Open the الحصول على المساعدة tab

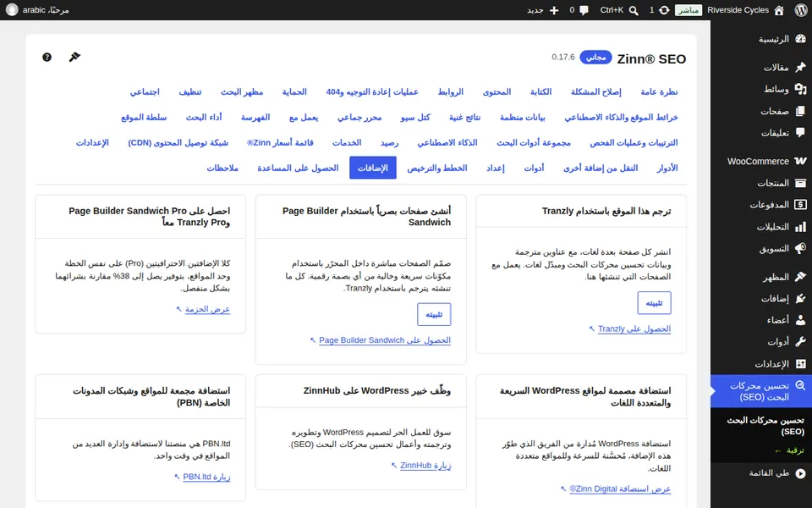[298, 168]
